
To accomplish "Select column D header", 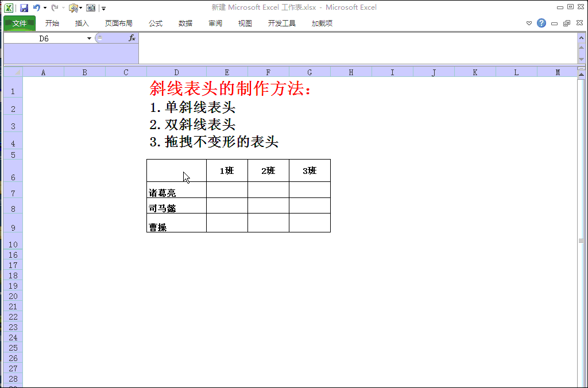I will [177, 72].
